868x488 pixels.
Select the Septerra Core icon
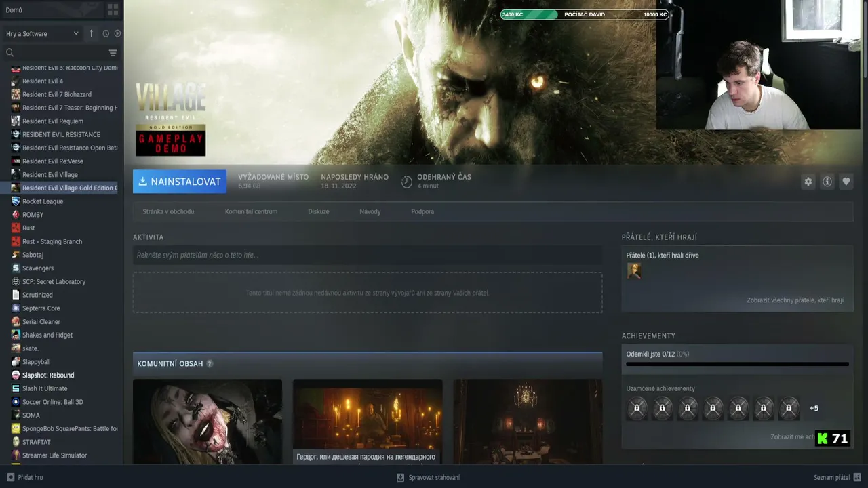click(x=16, y=308)
